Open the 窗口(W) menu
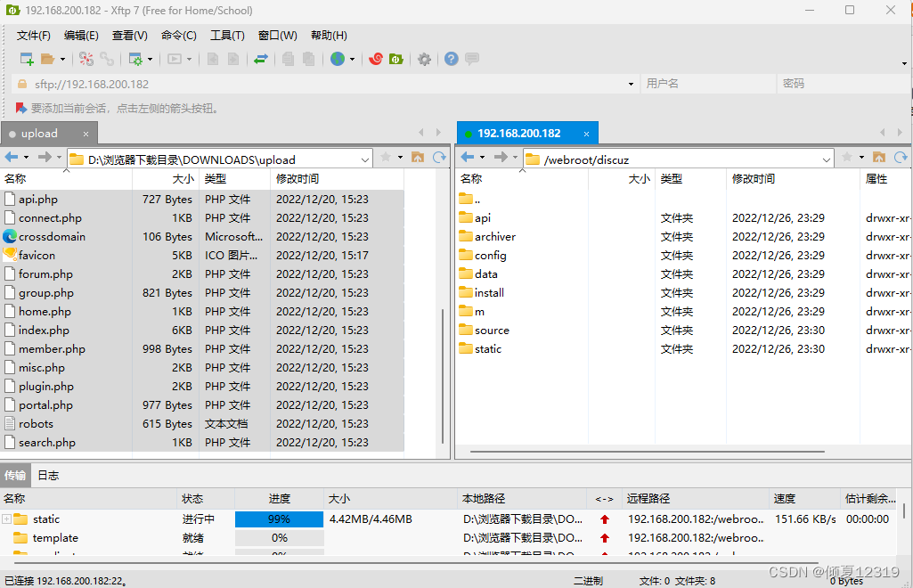Image resolution: width=913 pixels, height=588 pixels. pyautogui.click(x=277, y=36)
